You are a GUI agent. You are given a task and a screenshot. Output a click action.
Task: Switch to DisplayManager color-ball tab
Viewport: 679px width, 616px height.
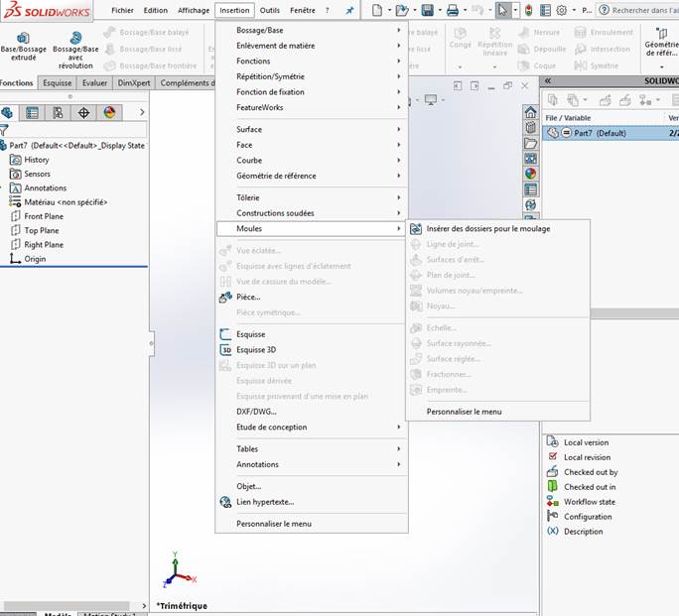click(x=109, y=112)
